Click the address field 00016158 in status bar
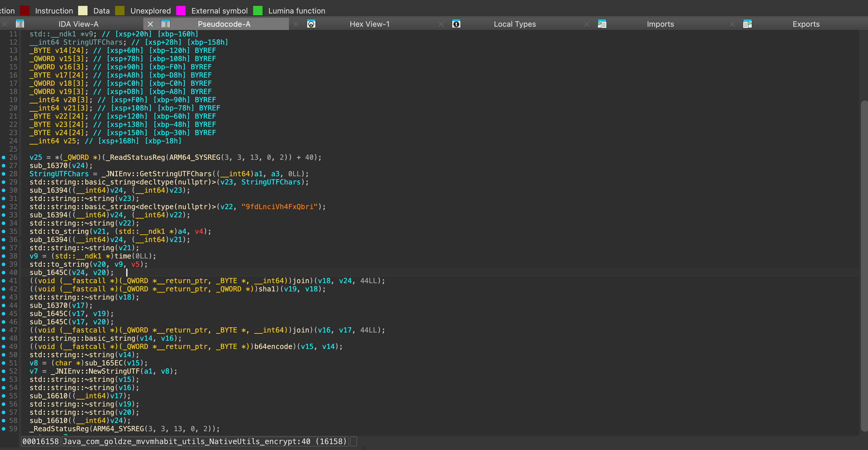The width and height of the screenshot is (868, 450). (x=41, y=441)
